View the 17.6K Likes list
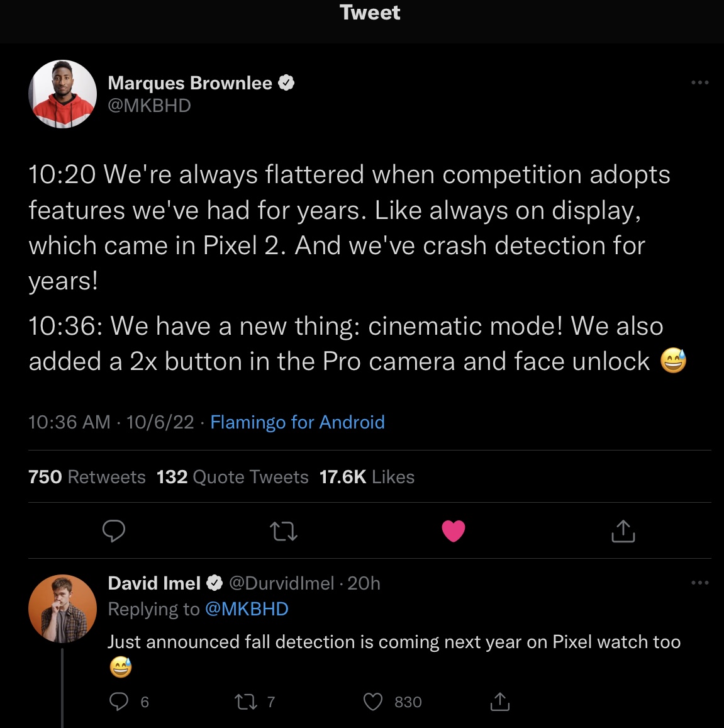This screenshot has height=728, width=724. [367, 477]
